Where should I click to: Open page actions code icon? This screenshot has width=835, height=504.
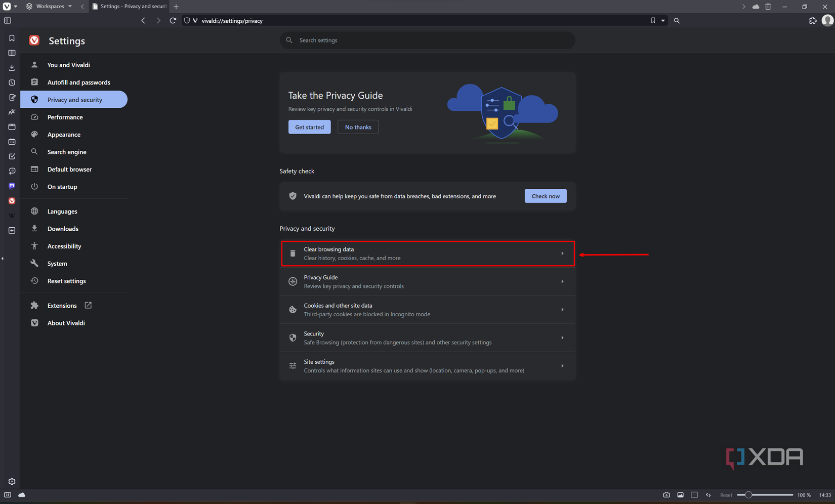(x=708, y=495)
